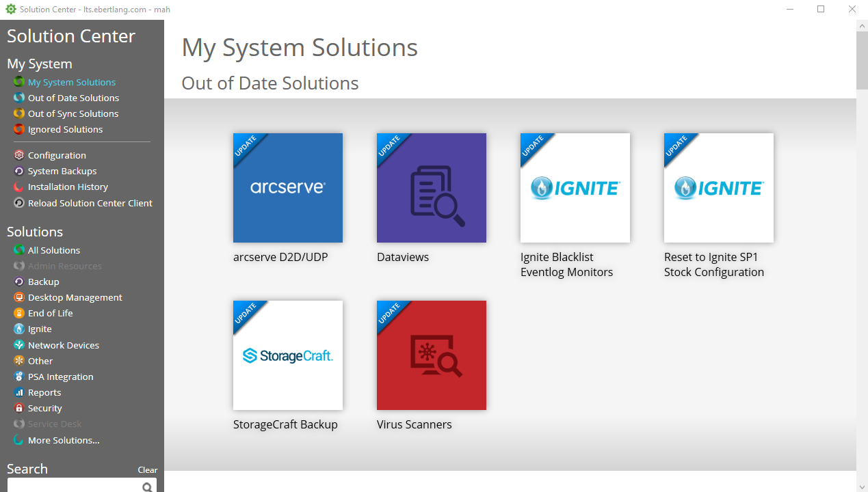
Task: Show All Solutions
Action: (x=54, y=250)
